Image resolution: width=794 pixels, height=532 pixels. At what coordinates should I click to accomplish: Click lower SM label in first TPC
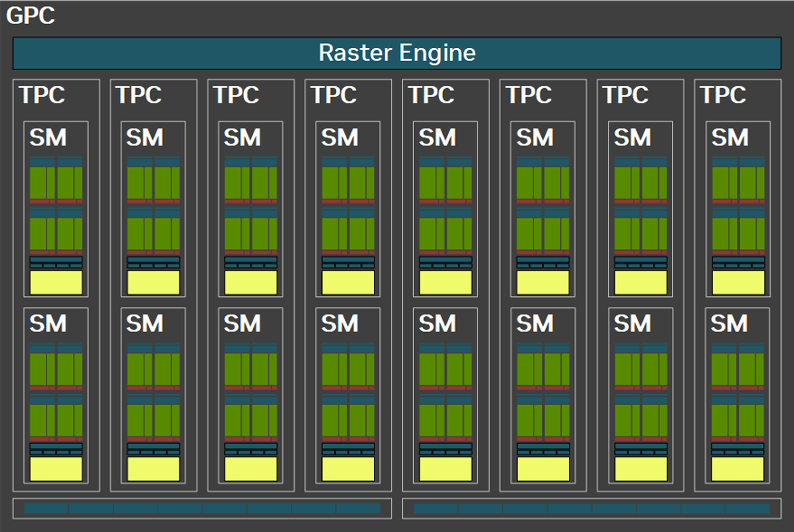click(x=48, y=324)
